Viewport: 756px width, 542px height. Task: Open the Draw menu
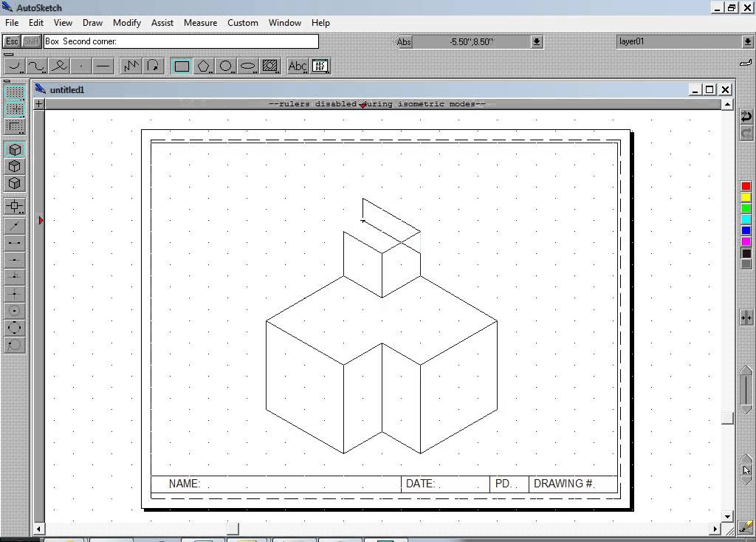pos(92,23)
